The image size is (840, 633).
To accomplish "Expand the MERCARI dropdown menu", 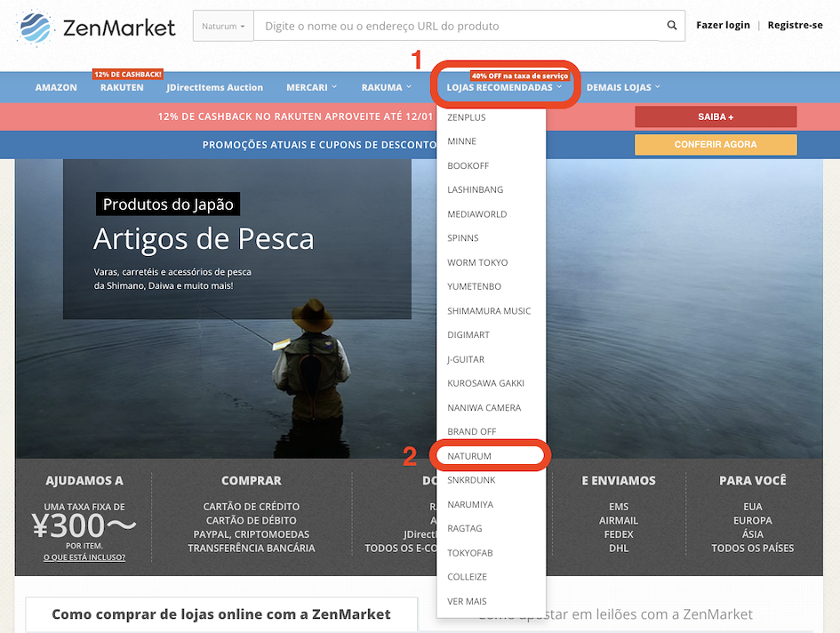I will coord(312,87).
